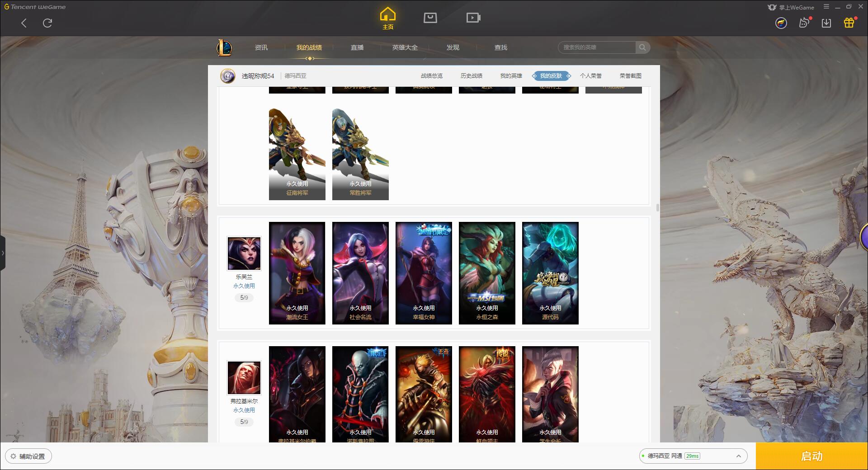The height and width of the screenshot is (470, 868).
Task: Open the yellow gift box icon
Action: (x=849, y=23)
